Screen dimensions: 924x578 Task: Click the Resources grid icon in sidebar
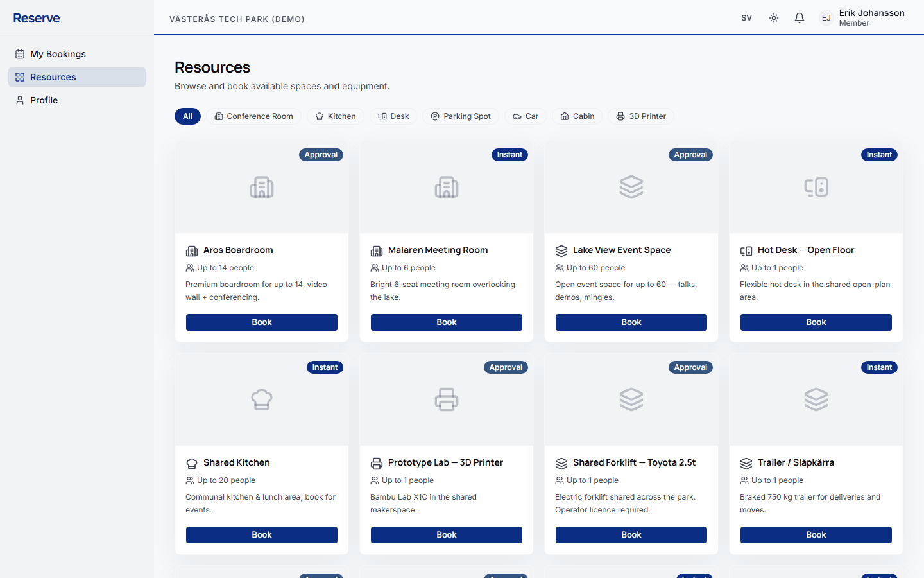point(20,77)
